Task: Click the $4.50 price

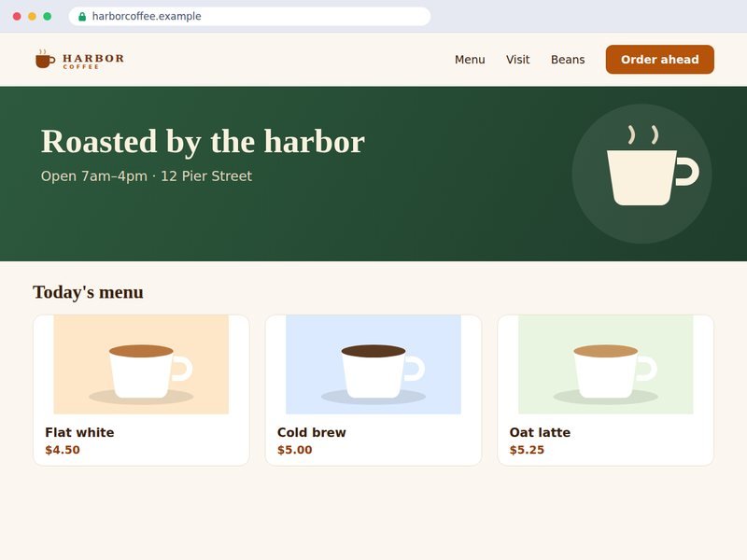Action: (63, 450)
